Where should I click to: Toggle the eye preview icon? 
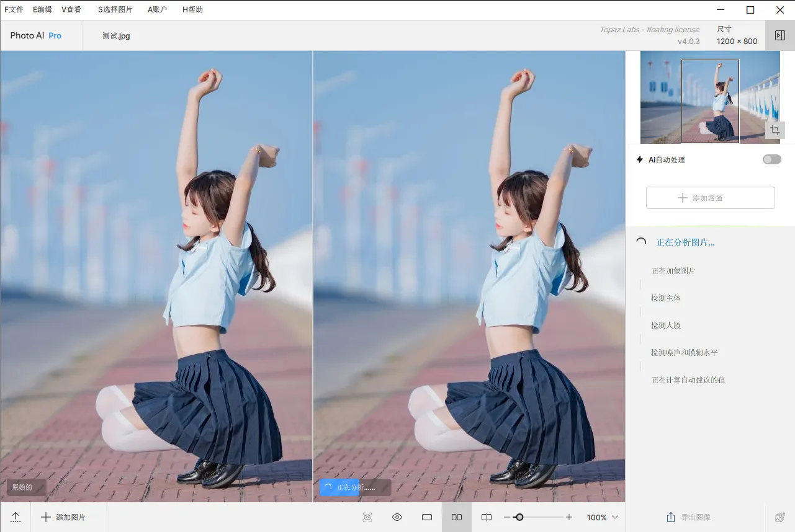coord(397,517)
